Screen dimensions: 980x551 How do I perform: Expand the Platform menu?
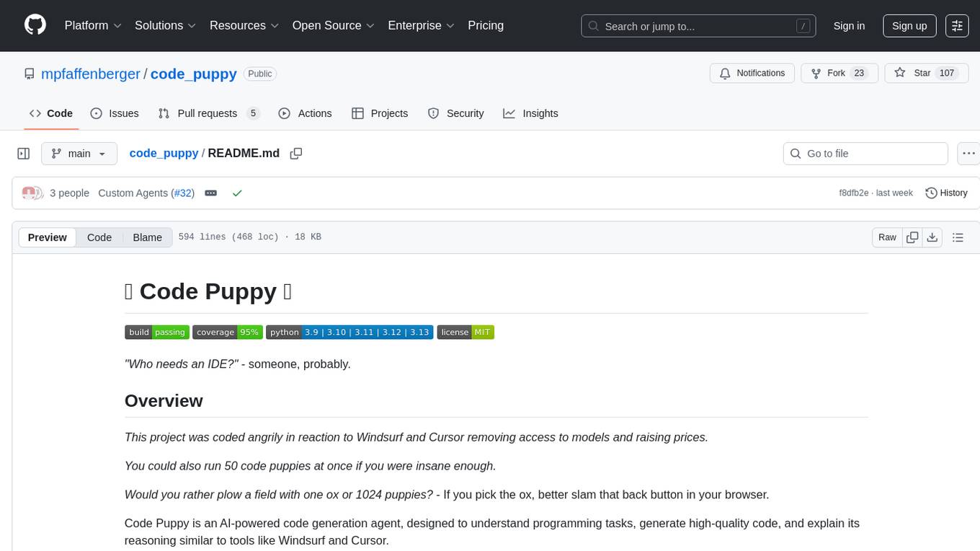pyautogui.click(x=93, y=25)
